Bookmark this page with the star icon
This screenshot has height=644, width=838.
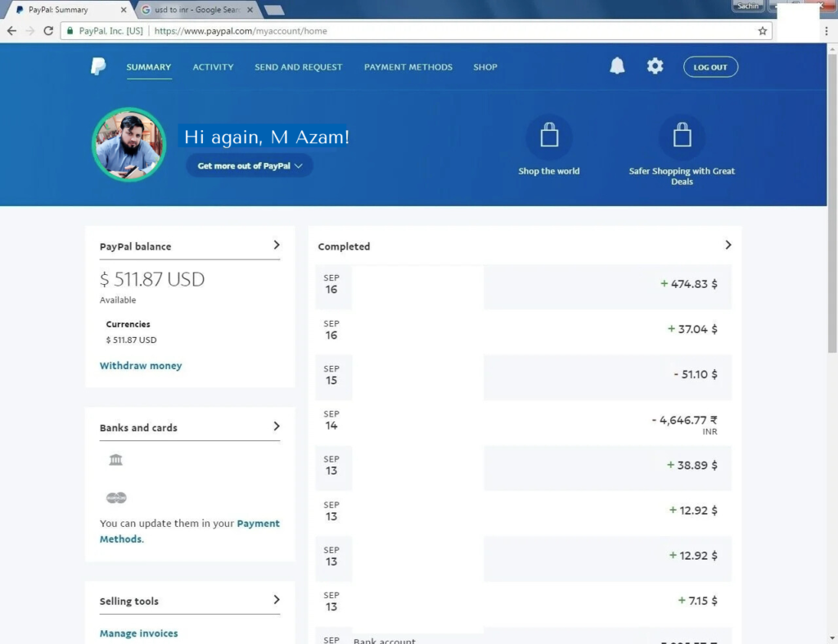[763, 31]
